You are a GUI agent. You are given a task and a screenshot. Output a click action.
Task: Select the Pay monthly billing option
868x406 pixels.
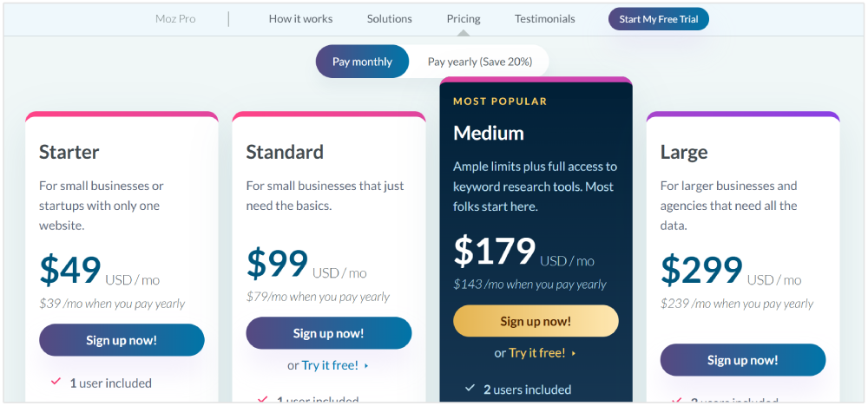click(x=362, y=62)
